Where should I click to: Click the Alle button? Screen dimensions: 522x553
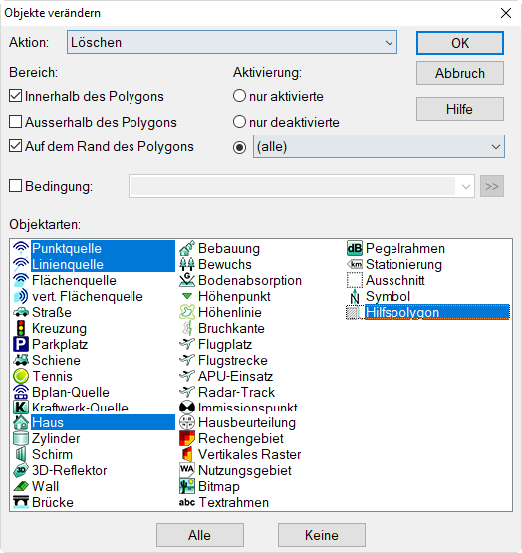(200, 535)
